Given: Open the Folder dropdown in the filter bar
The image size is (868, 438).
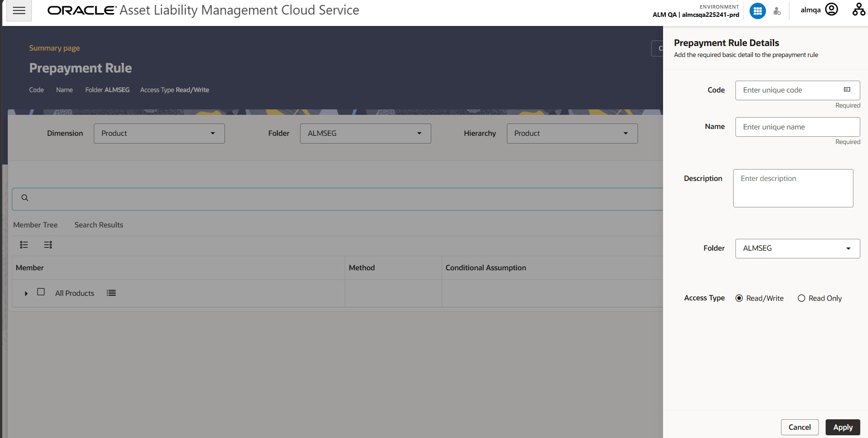Looking at the screenshot, I should pyautogui.click(x=366, y=134).
